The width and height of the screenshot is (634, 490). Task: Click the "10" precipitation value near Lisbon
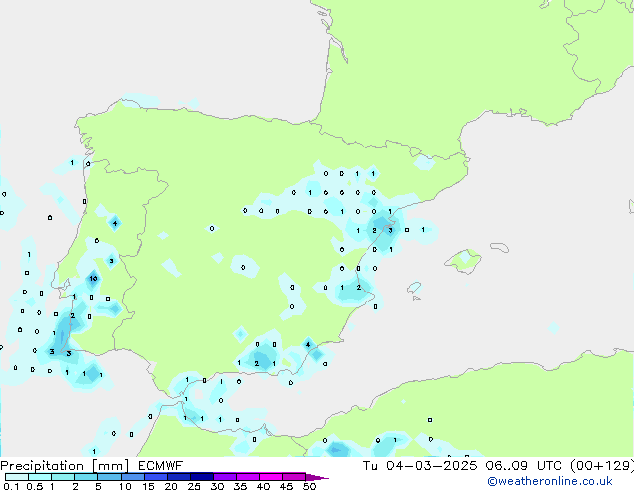(93, 278)
